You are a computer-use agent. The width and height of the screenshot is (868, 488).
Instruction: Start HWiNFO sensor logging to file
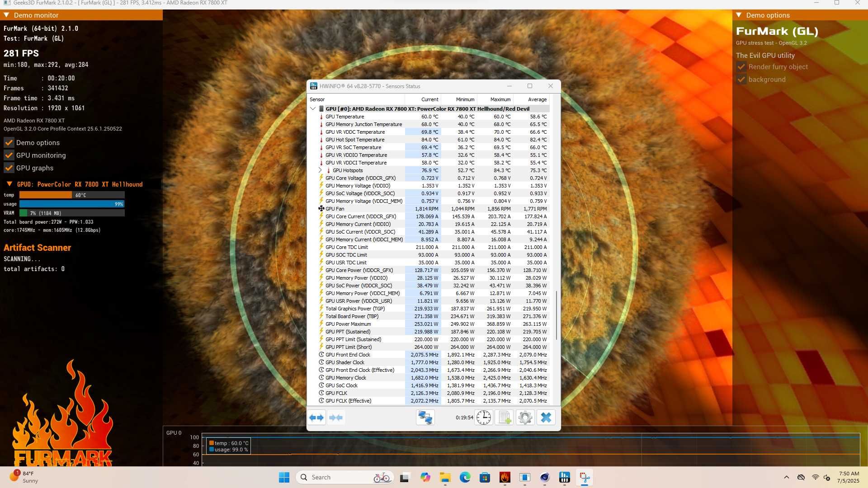[505, 418]
